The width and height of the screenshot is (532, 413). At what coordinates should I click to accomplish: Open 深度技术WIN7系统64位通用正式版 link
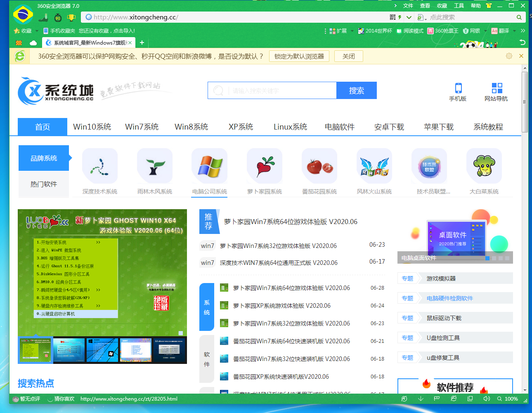279,263
